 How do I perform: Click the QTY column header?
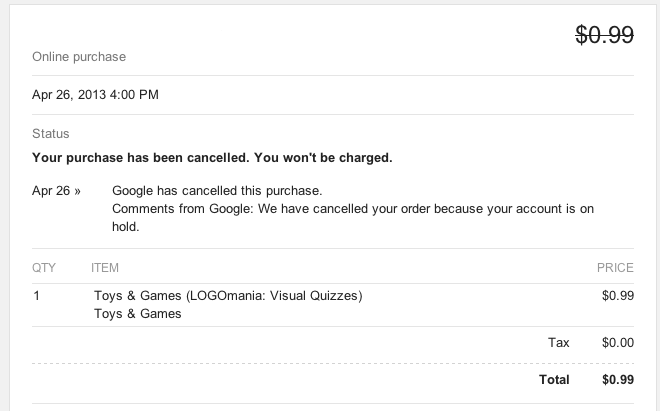click(x=44, y=268)
